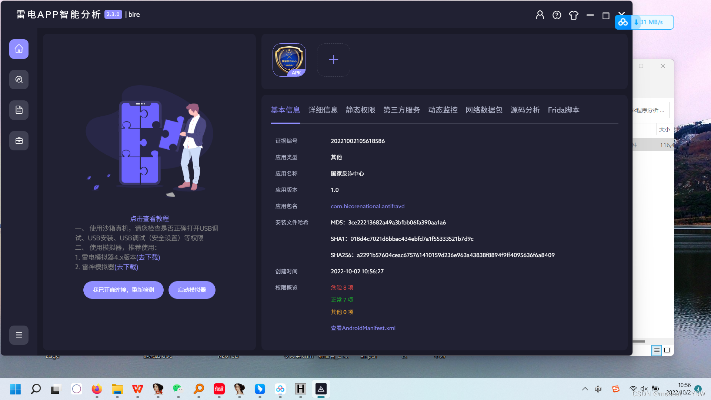Open the report document sidebar icon
This screenshot has height=400, width=711.
pos(19,109)
